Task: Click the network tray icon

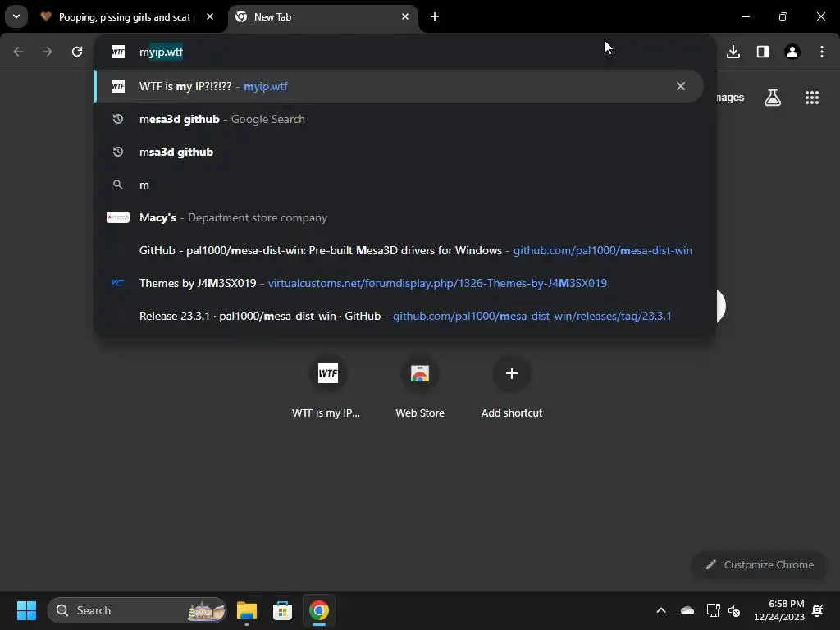Action: click(713, 610)
